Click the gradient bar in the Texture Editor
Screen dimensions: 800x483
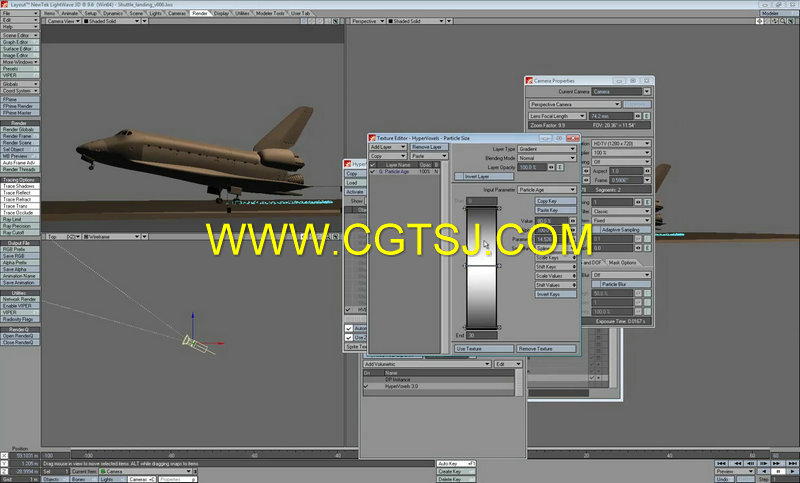[482, 268]
